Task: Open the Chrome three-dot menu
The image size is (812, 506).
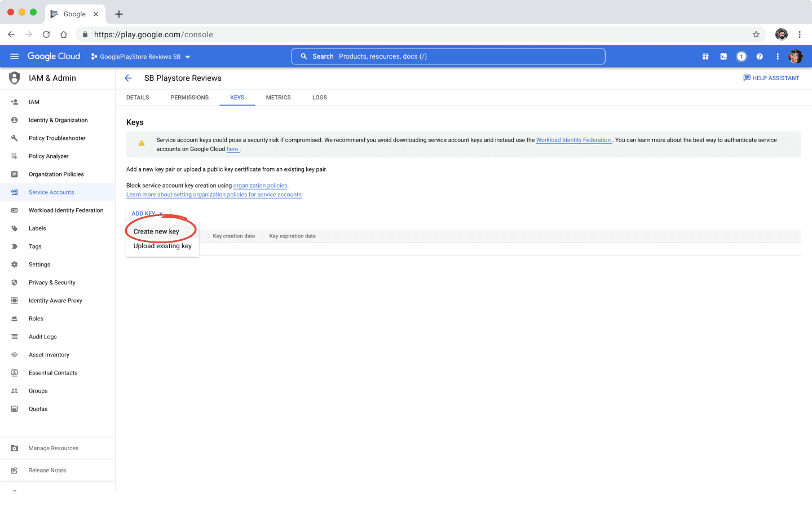Action: [x=800, y=34]
